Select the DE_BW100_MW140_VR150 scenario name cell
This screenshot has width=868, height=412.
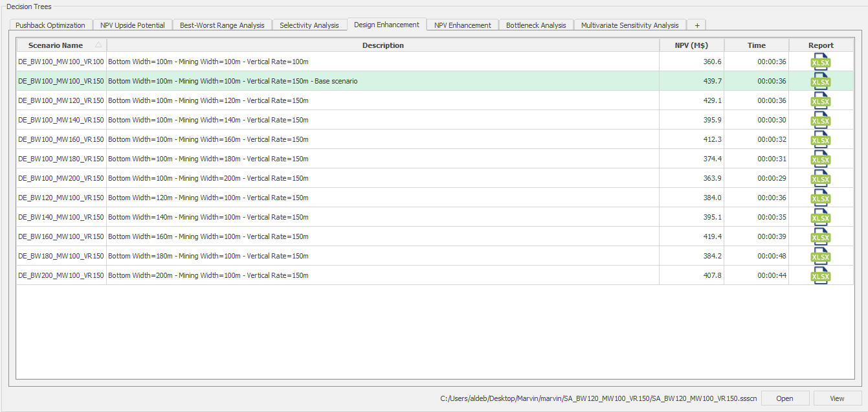click(61, 120)
